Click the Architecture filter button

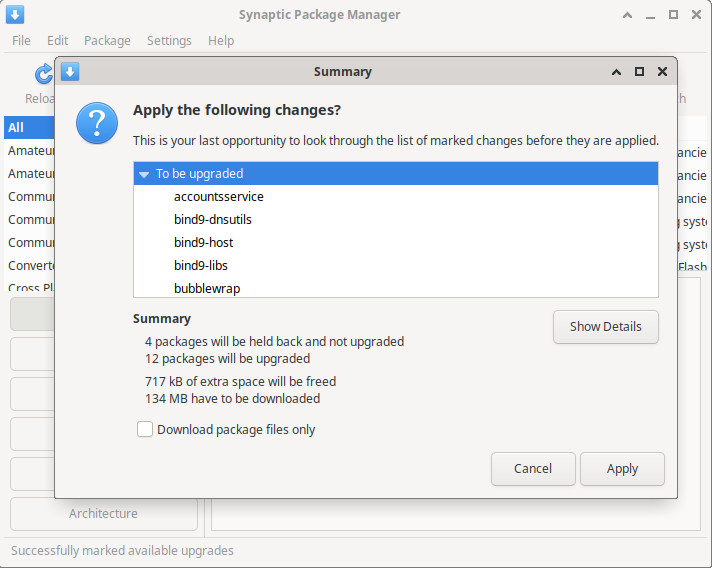click(104, 514)
